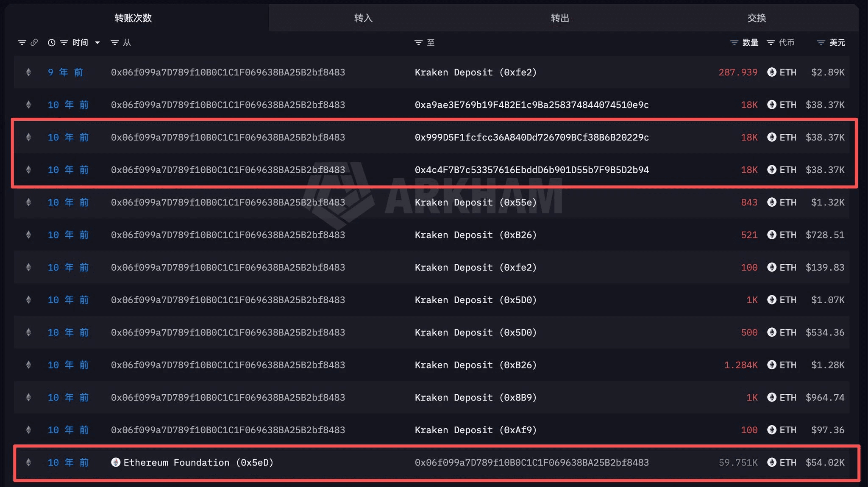The width and height of the screenshot is (868, 487).
Task: Click the 数量 column header label
Action: 750,43
